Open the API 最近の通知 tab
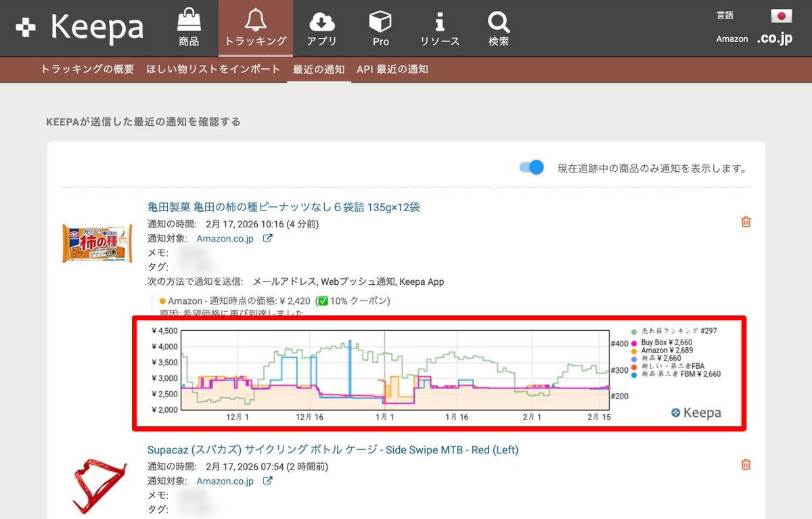This screenshot has width=812, height=519. click(x=392, y=69)
